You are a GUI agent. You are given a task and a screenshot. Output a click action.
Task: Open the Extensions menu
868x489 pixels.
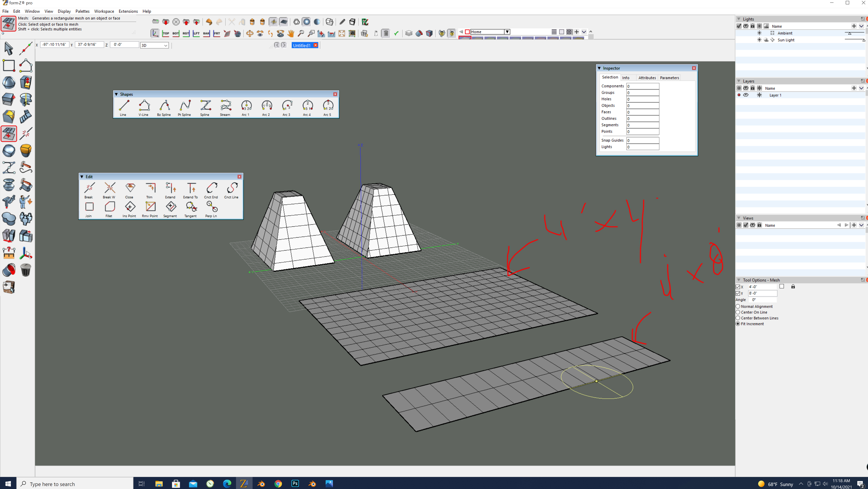click(x=128, y=11)
